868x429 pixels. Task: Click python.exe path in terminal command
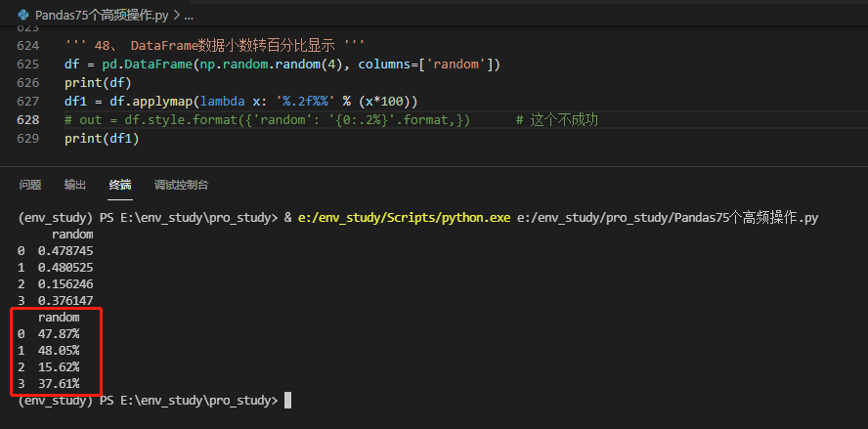coord(404,218)
